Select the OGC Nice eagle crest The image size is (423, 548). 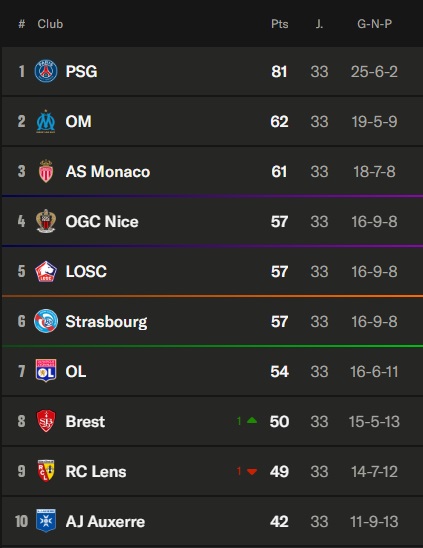tap(46, 221)
